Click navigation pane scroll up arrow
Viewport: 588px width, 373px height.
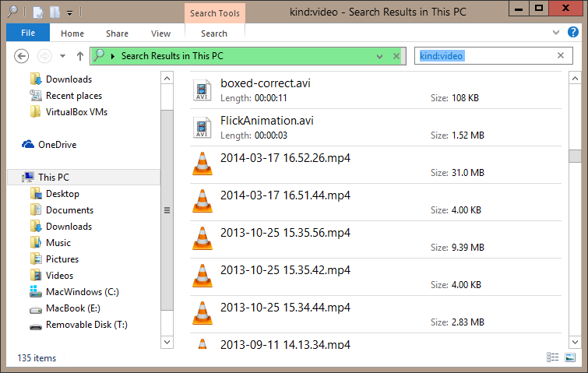[167, 79]
